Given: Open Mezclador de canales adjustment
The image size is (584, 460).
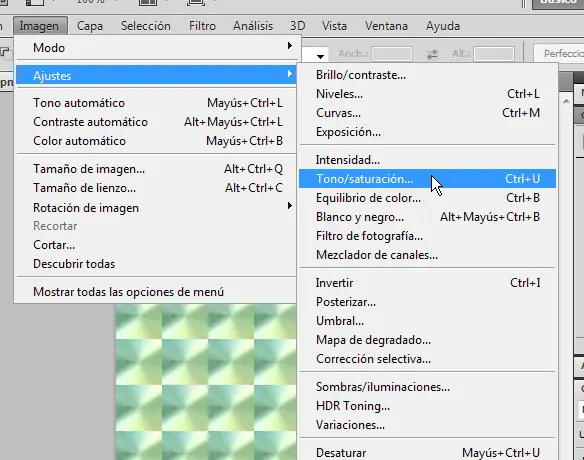Looking at the screenshot, I should coord(427,255).
